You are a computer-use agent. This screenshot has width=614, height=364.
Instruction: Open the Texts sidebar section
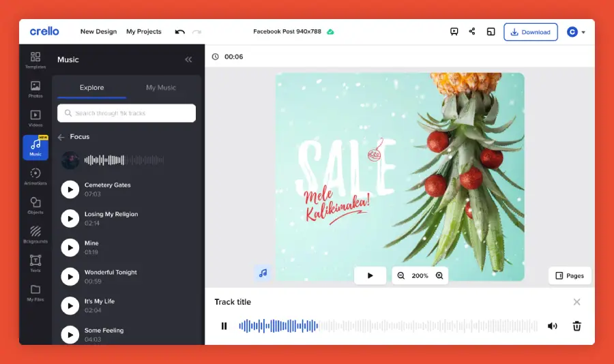pos(35,263)
